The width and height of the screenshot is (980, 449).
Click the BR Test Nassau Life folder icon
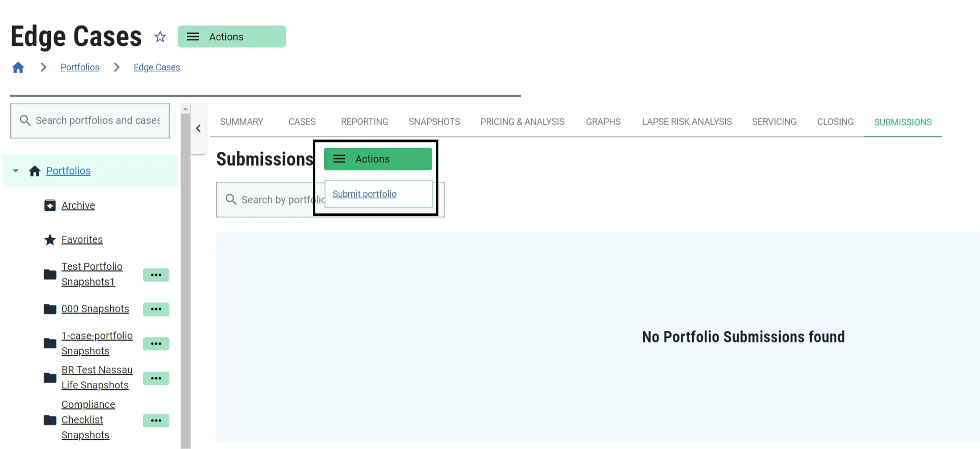pyautogui.click(x=50, y=378)
